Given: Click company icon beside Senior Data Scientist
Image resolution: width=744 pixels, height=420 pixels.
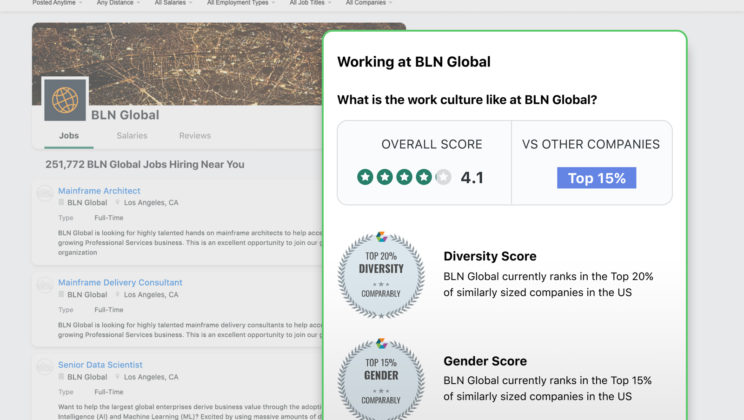Looking at the screenshot, I should tap(45, 367).
